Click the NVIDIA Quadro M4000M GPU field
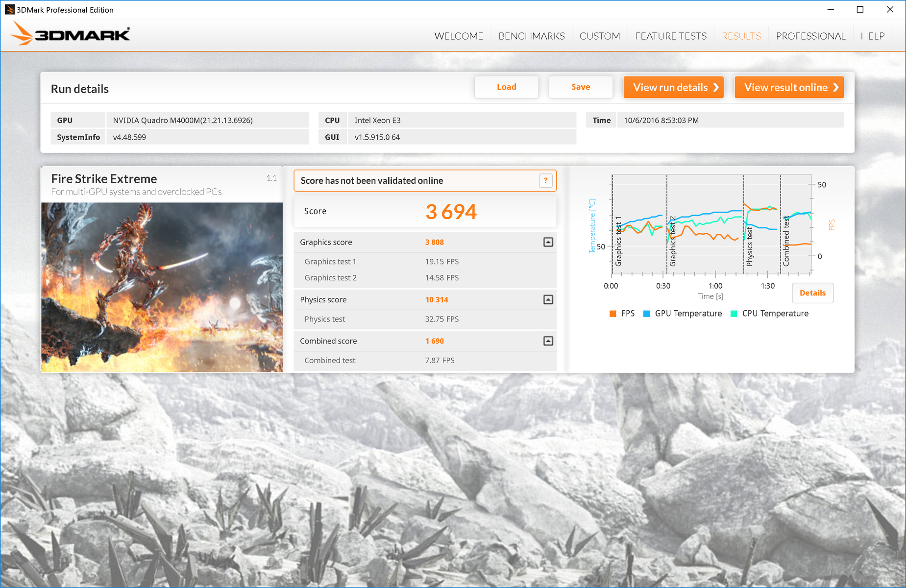The width and height of the screenshot is (906, 588). pyautogui.click(x=208, y=121)
